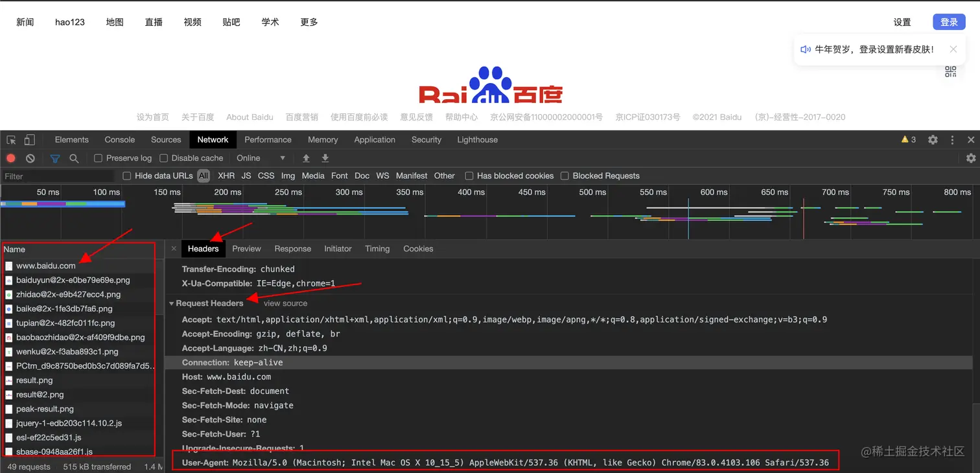The width and height of the screenshot is (980, 473).
Task: Click the Connection: keep-alive header row
Action: (568, 363)
